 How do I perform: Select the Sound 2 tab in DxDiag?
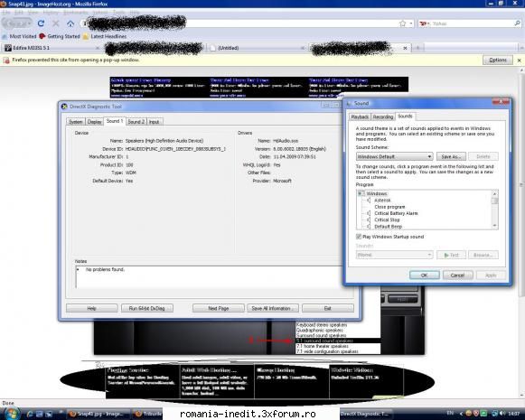[136, 122]
